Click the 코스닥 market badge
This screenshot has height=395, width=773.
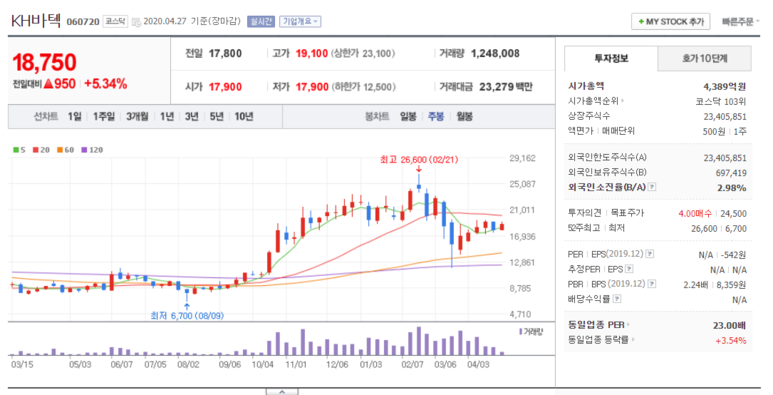pos(115,22)
